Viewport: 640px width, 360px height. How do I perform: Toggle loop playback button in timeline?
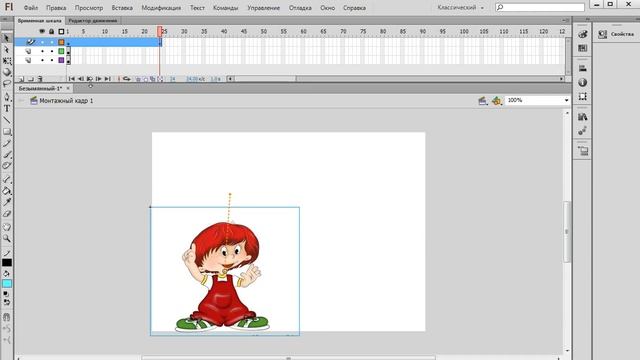[127, 79]
